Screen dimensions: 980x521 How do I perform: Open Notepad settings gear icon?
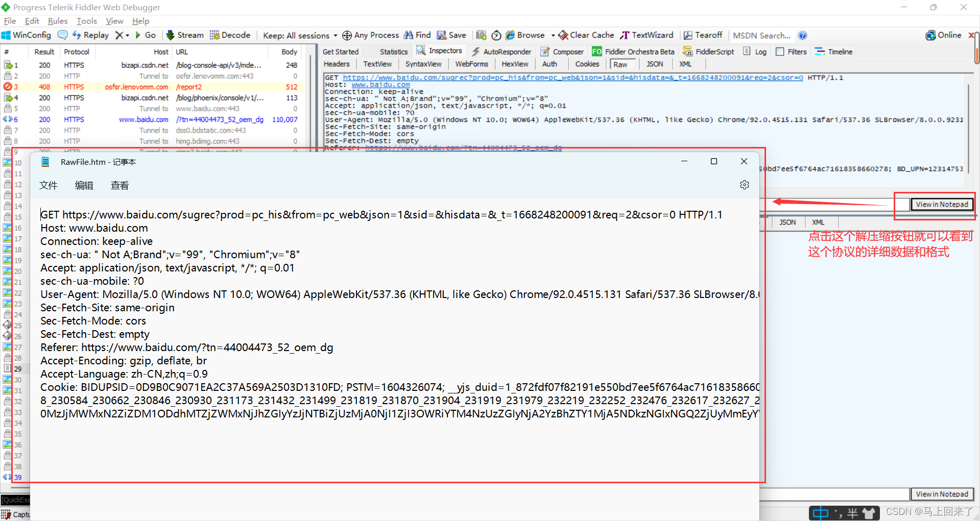tap(745, 185)
